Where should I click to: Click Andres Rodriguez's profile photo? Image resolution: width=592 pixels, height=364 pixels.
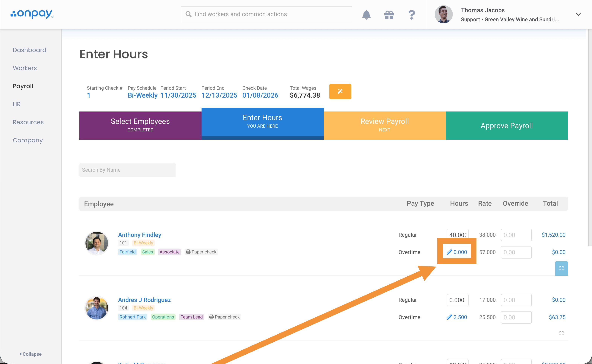[97, 308]
